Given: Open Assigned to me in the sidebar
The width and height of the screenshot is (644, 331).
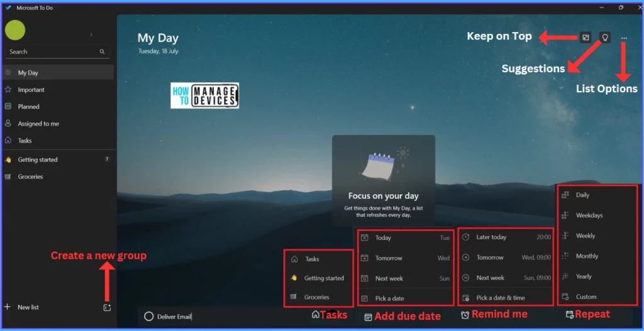Looking at the screenshot, I should (x=58, y=124).
